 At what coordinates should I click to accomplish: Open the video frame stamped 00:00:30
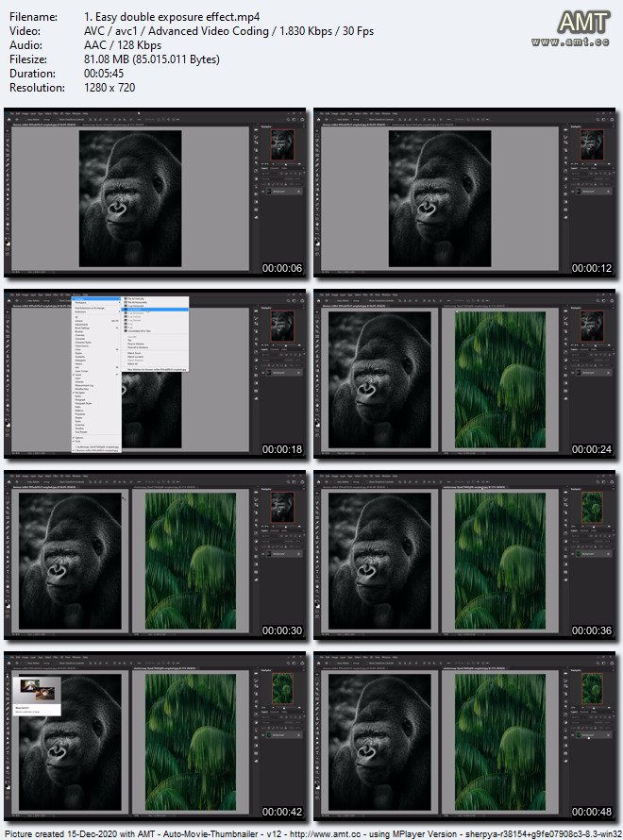155,555
